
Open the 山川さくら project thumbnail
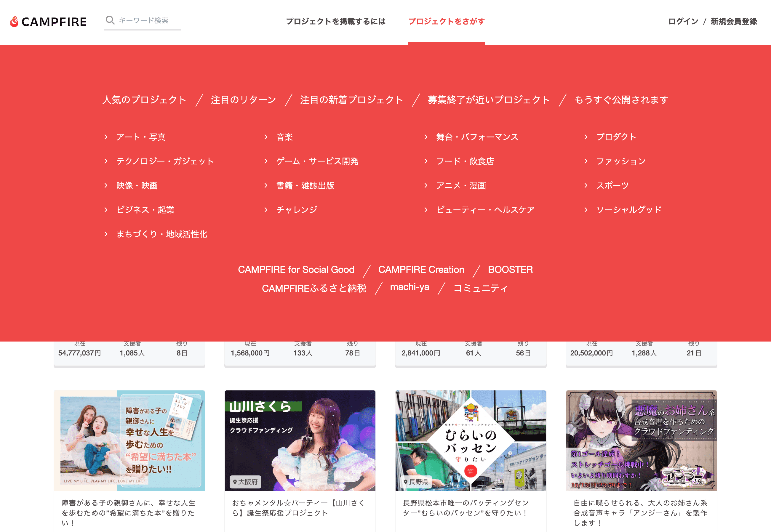point(300,439)
